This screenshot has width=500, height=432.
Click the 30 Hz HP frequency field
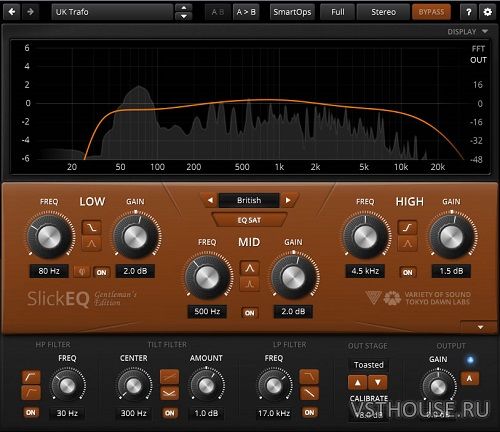(x=67, y=413)
